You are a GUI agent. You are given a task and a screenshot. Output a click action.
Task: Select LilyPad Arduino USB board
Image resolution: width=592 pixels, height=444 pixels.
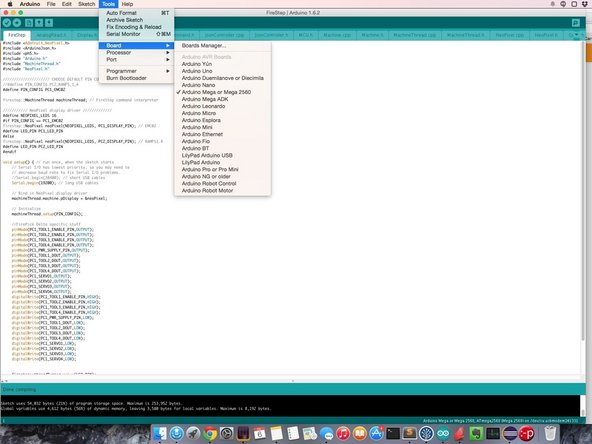(x=222, y=155)
